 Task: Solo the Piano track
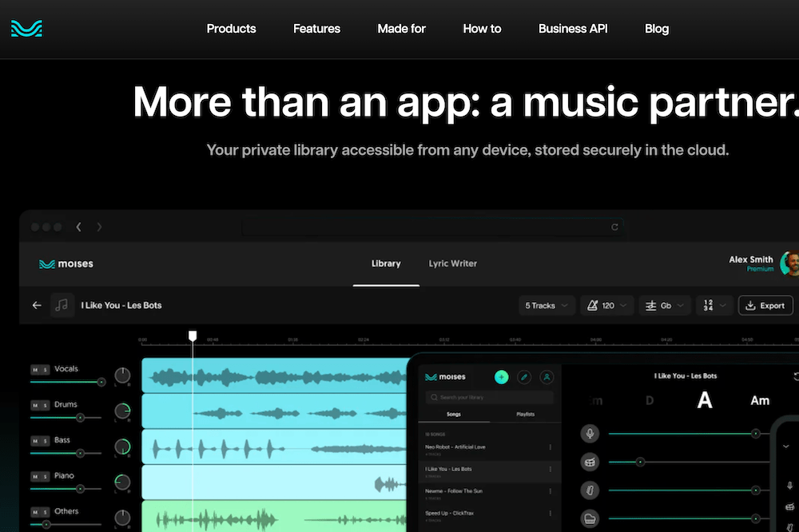click(x=45, y=476)
